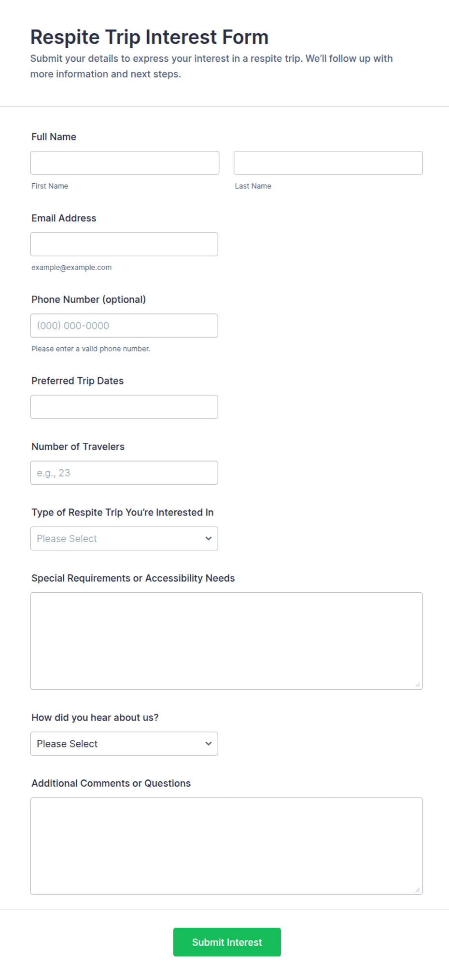
Task: Click the Respite Trip Interest Form heading
Action: tap(149, 37)
